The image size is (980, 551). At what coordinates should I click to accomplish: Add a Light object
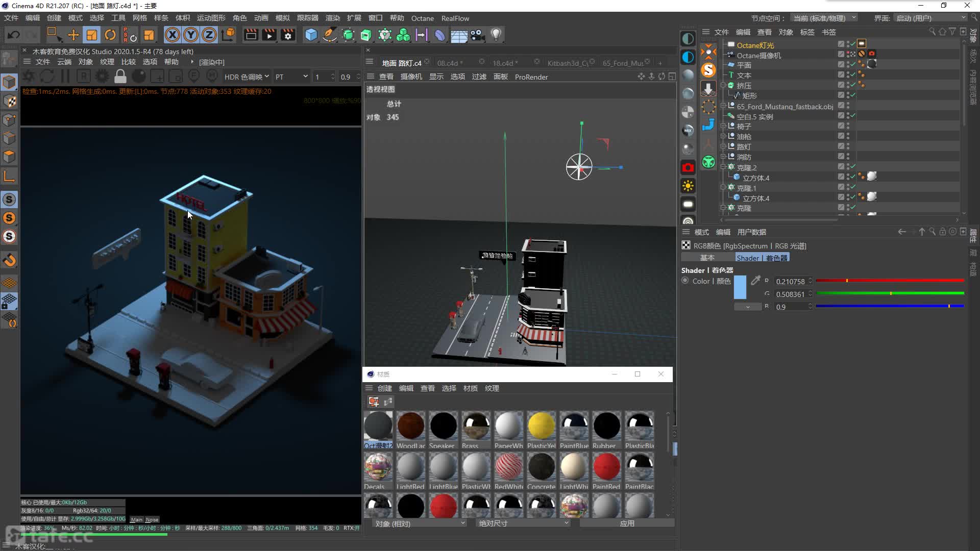pos(496,35)
